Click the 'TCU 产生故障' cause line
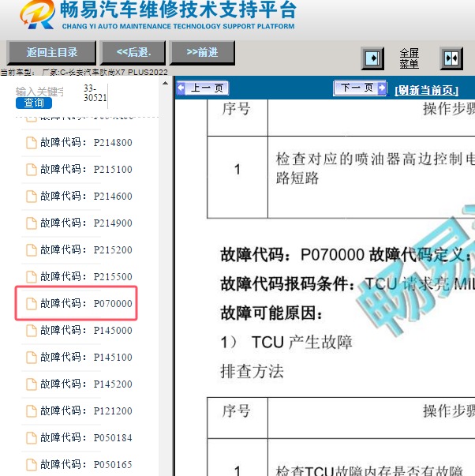Image resolution: width=475 pixels, height=476 pixels. click(286, 343)
